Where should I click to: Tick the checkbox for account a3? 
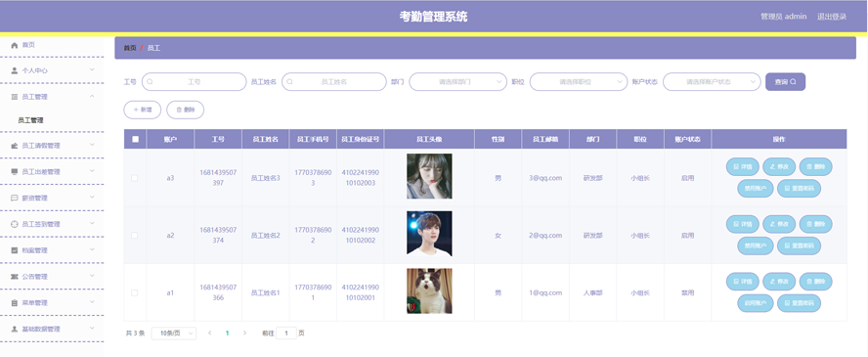tap(135, 178)
